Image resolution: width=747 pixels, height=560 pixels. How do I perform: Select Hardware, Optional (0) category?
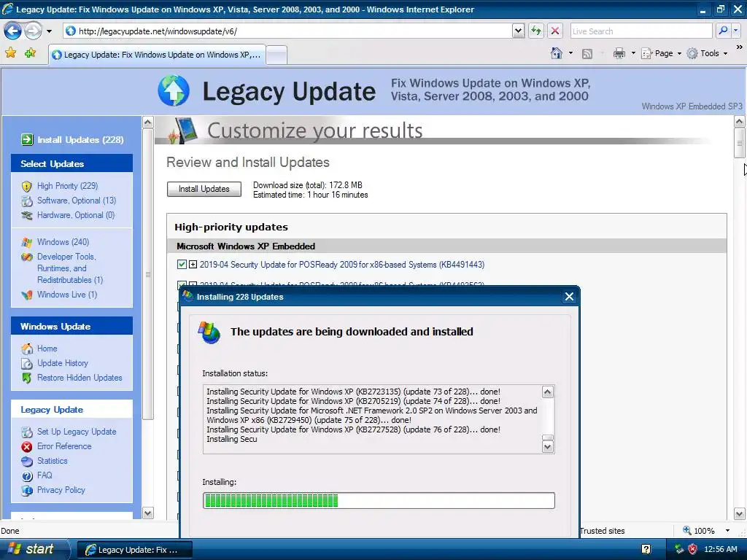[x=76, y=215]
